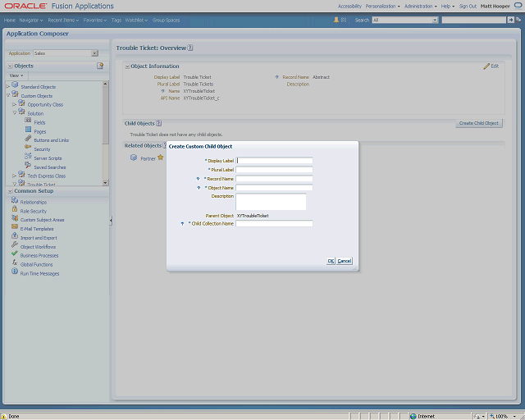The height and width of the screenshot is (420, 525).
Task: Click the Plural Label input field
Action: tap(274, 170)
